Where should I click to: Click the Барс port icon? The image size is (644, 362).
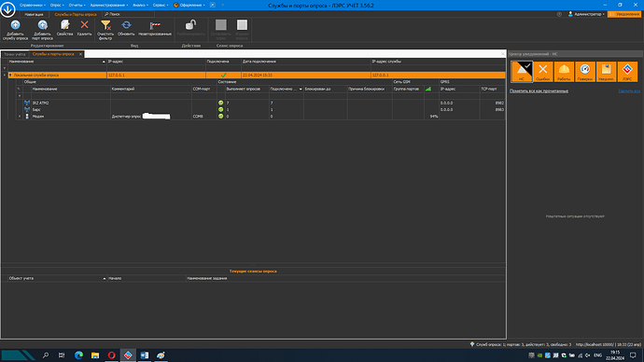click(27, 109)
